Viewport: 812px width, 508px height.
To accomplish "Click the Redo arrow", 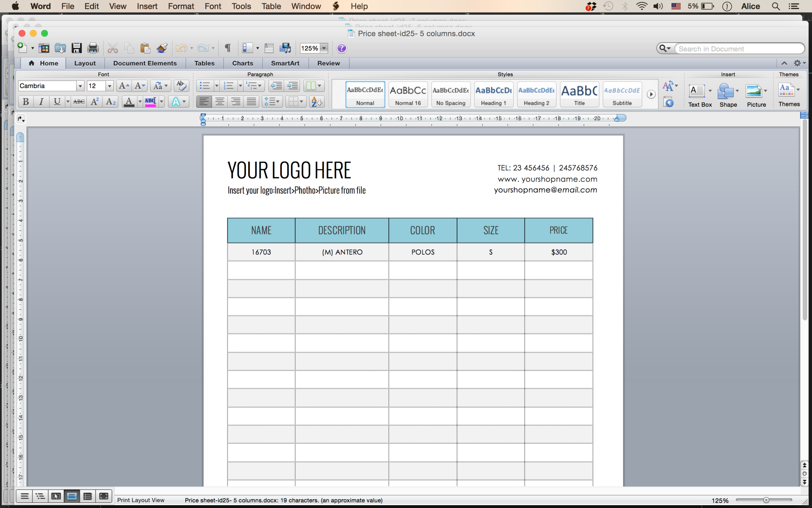I will click(x=203, y=48).
